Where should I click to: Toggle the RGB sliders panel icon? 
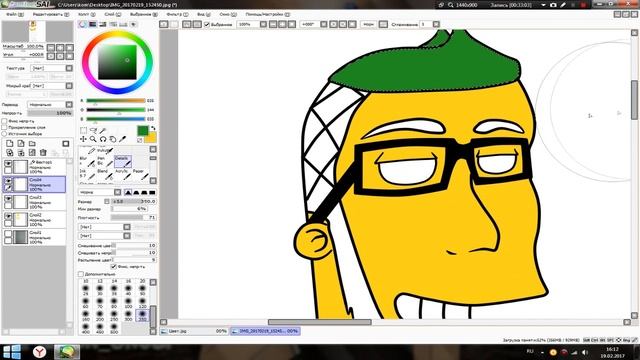click(x=93, y=24)
